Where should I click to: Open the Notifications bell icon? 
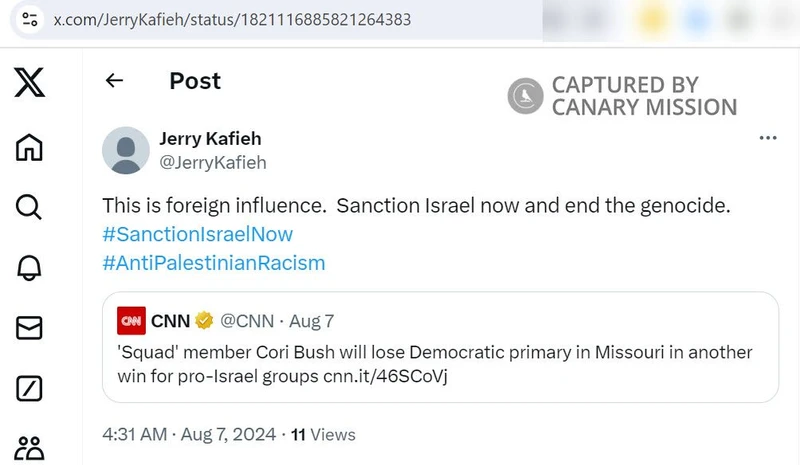[x=29, y=267]
